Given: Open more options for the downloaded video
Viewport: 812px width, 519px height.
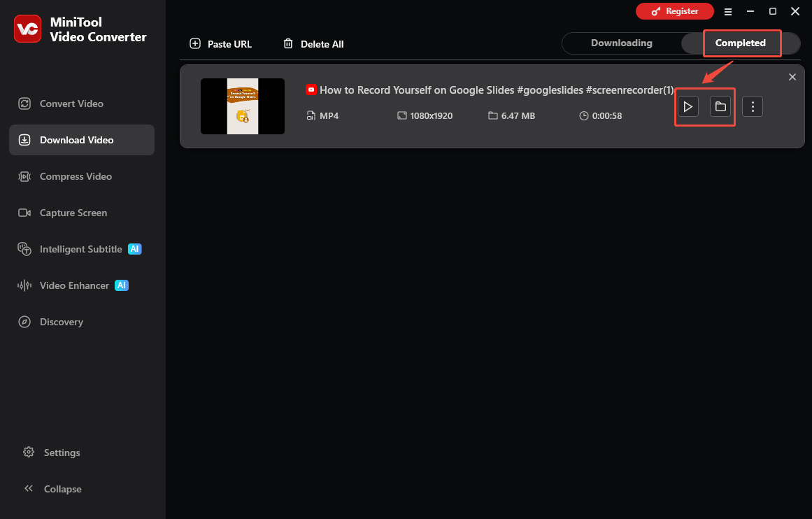Looking at the screenshot, I should [753, 106].
